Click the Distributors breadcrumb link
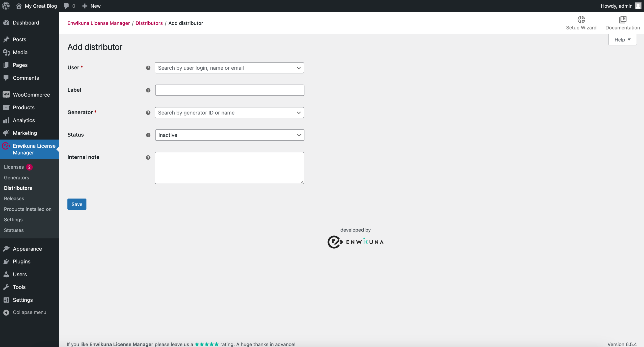This screenshot has height=347, width=644. click(149, 23)
